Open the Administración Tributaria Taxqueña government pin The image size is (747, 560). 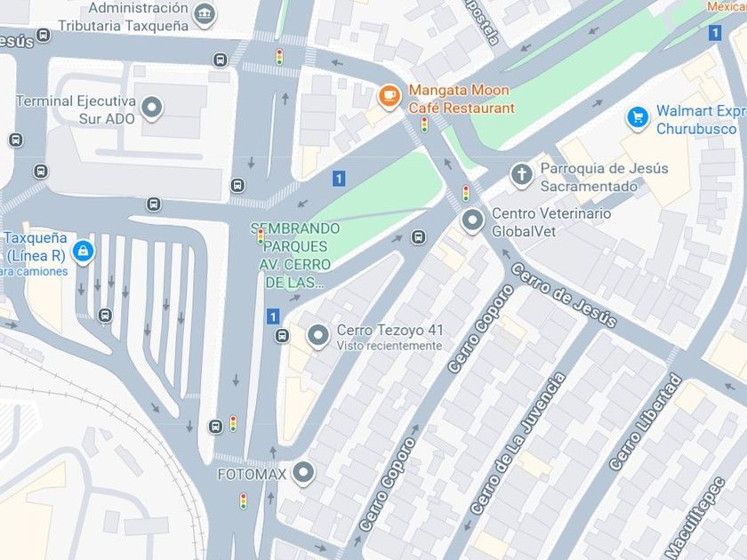205,15
